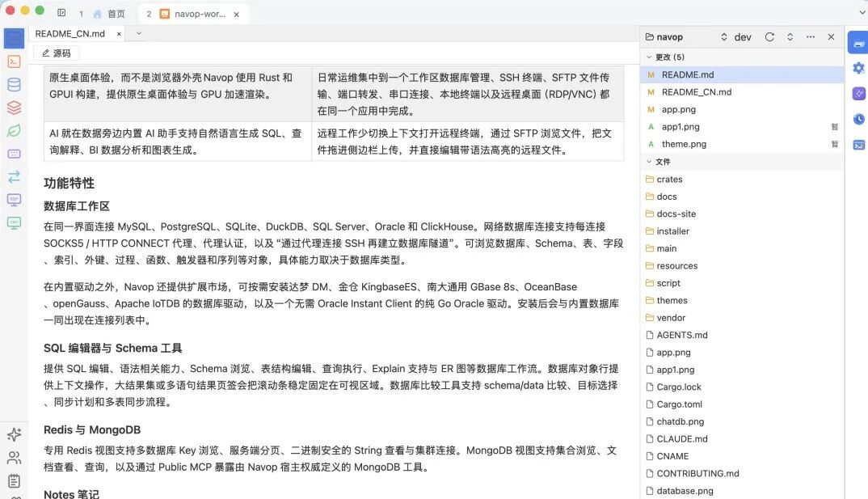Open the script folder

coord(742,283)
